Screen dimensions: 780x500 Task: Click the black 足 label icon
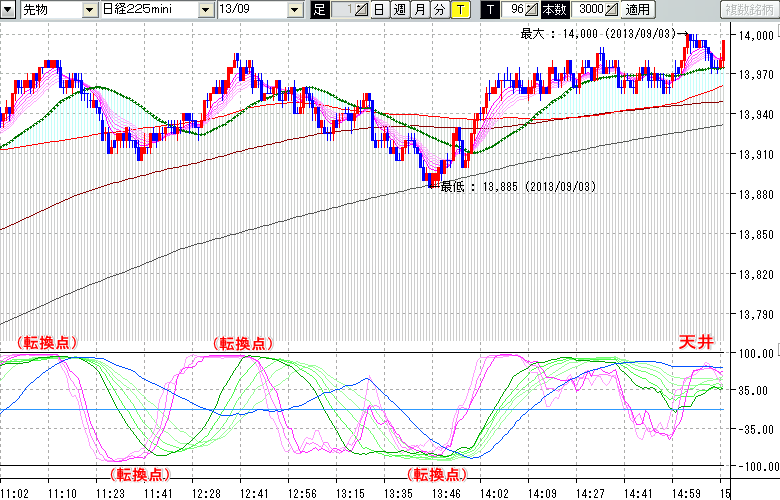(319, 10)
